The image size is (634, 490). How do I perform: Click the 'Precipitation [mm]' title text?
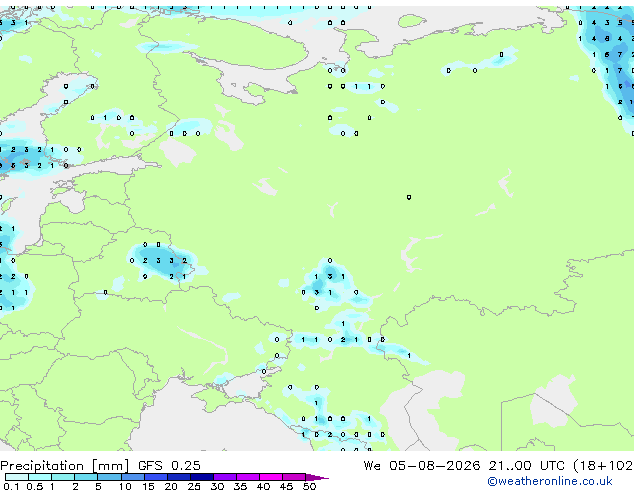pos(65,466)
